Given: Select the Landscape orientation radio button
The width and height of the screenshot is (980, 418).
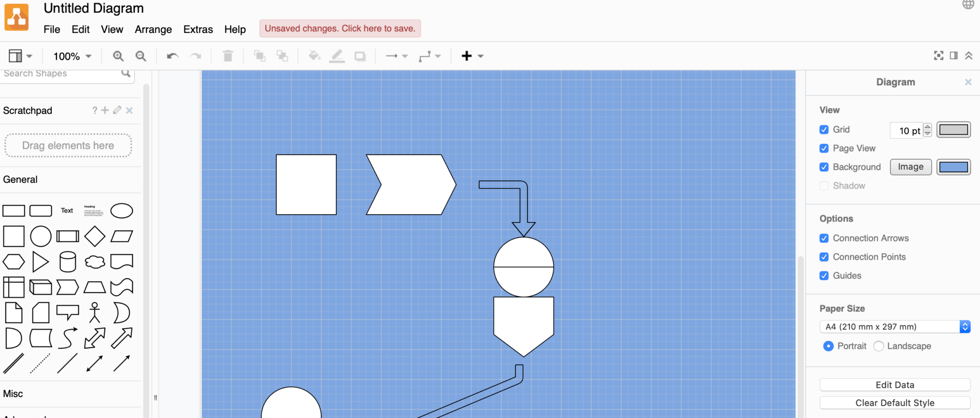Looking at the screenshot, I should click(x=879, y=346).
